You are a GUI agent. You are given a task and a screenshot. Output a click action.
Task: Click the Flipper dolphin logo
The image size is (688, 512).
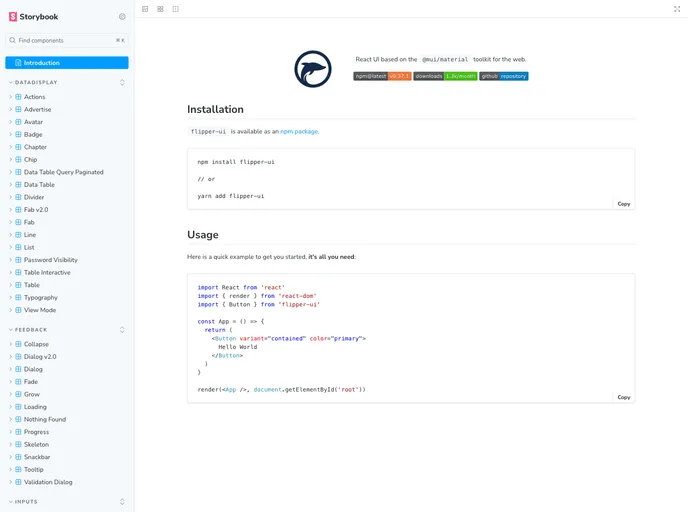click(x=313, y=69)
